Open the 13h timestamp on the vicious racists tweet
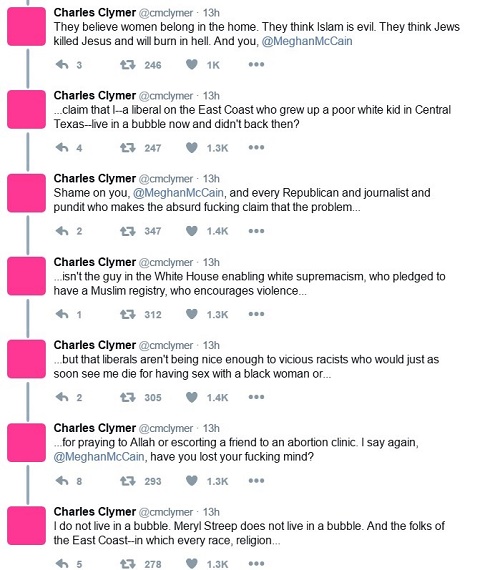 (211, 345)
